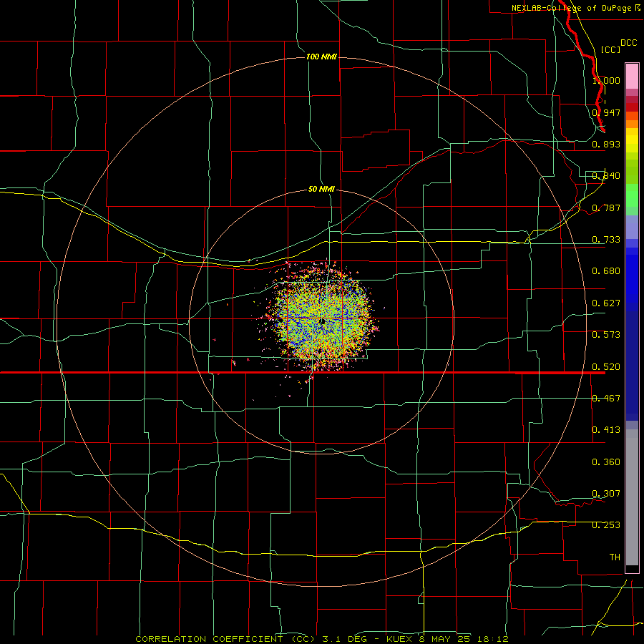Click the 50 NMI range ring label
The height and width of the screenshot is (644, 644).
pos(321,189)
